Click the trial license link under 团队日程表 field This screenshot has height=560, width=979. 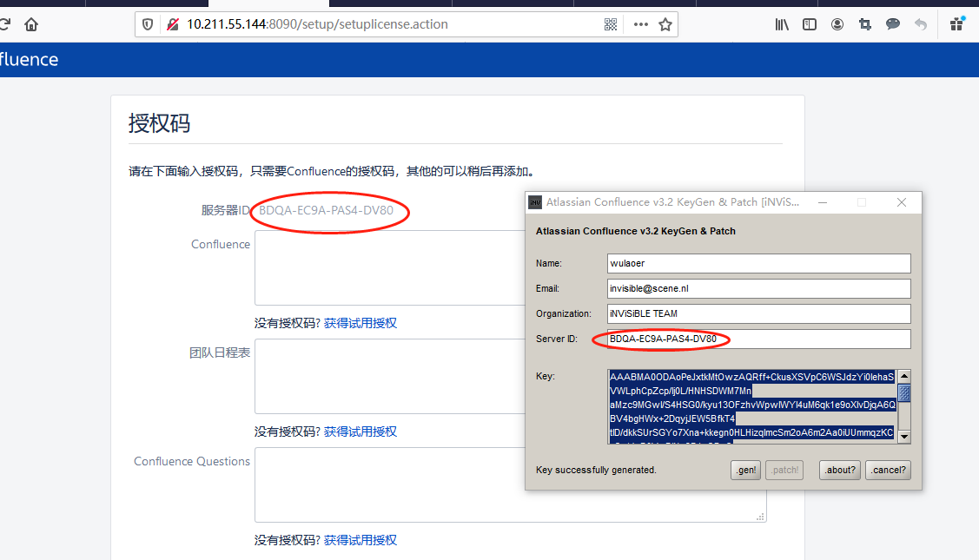click(361, 432)
